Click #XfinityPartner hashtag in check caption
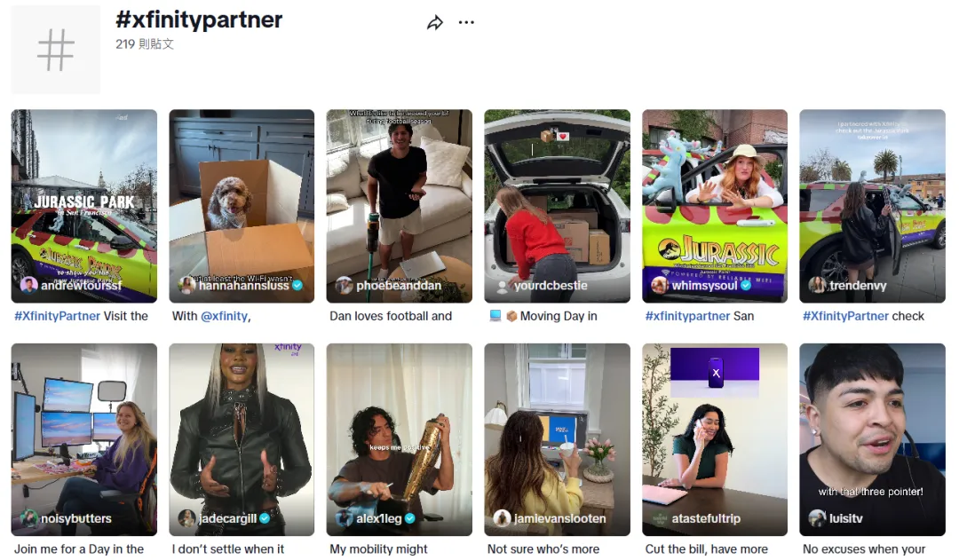The height and width of the screenshot is (560, 959). click(845, 316)
